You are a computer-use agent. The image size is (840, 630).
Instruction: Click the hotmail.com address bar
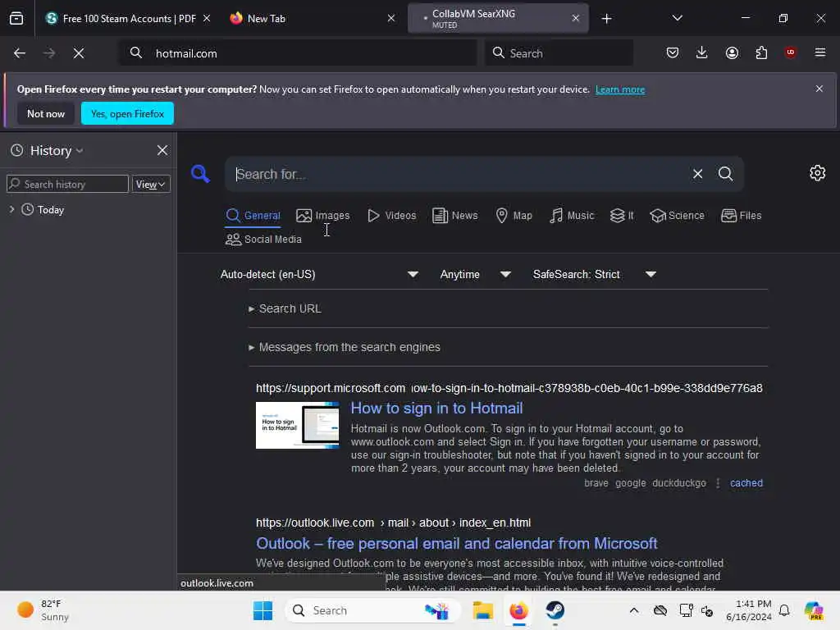[x=298, y=53]
